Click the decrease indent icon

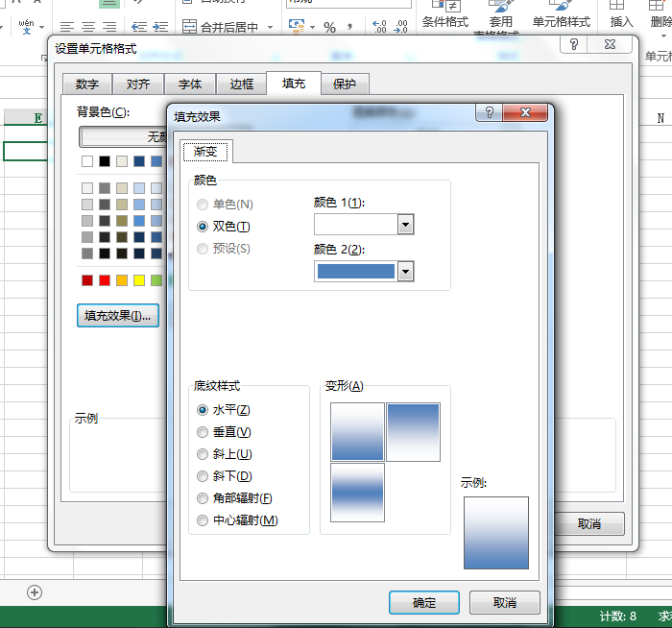[x=139, y=27]
